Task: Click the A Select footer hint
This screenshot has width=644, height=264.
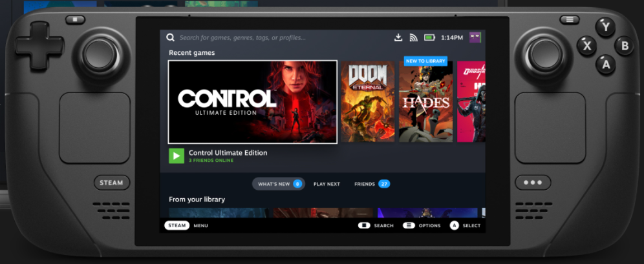Action: [x=466, y=225]
